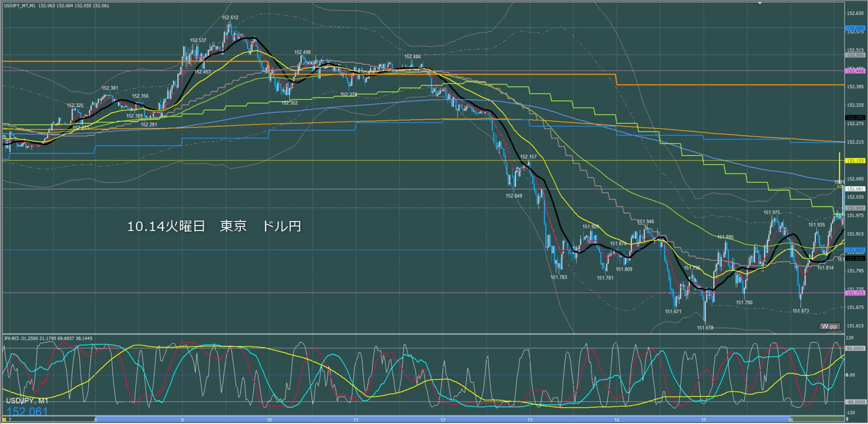
Task: Click the 80.0000 RCI level tag
Action: click(855, 349)
